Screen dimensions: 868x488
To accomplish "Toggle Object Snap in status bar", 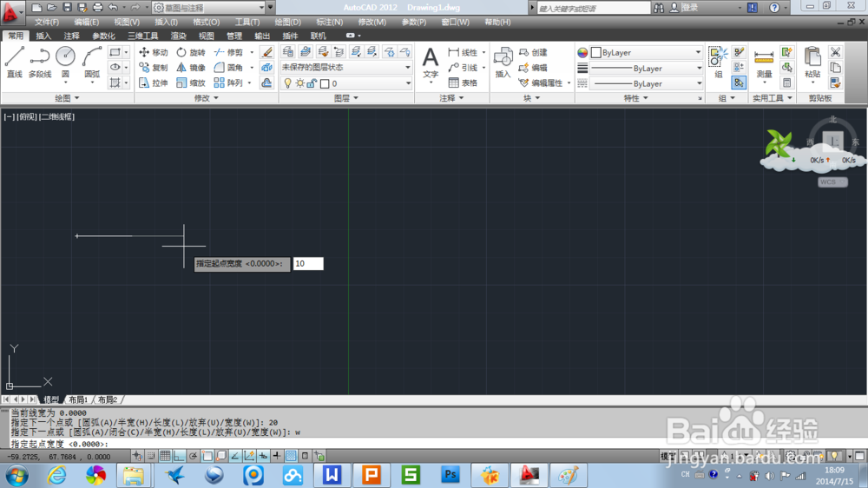I will [207, 456].
